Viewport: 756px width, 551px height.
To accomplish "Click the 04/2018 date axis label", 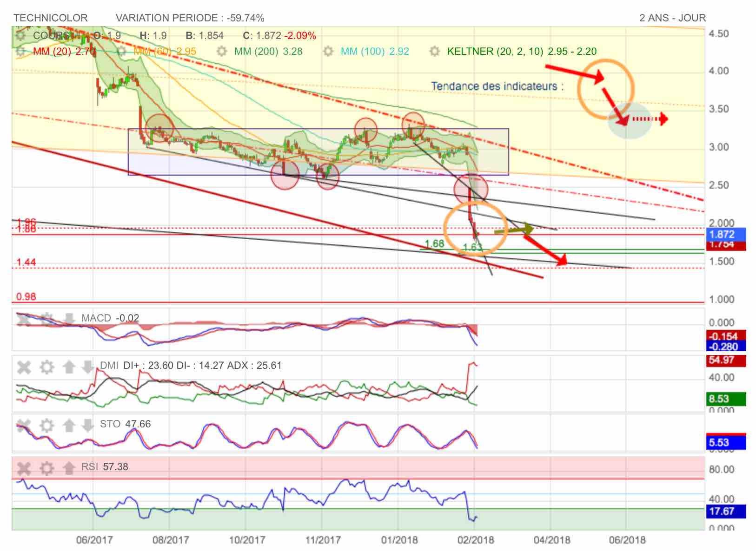I will tap(552, 540).
